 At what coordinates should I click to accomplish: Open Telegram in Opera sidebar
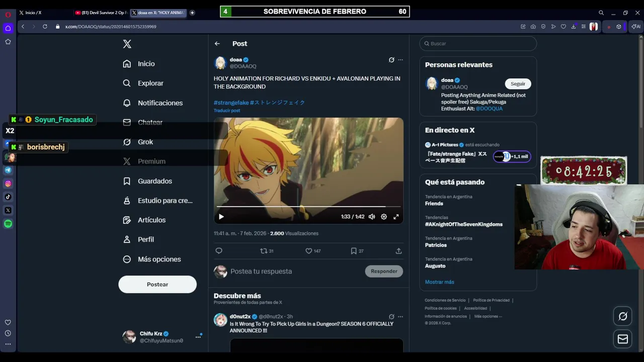click(x=8, y=170)
